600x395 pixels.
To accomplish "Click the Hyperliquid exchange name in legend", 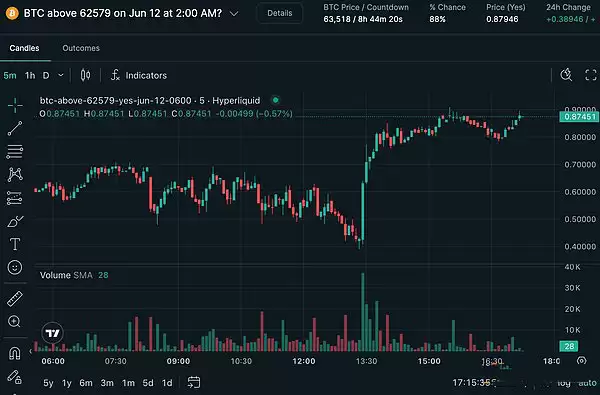I will pos(236,101).
